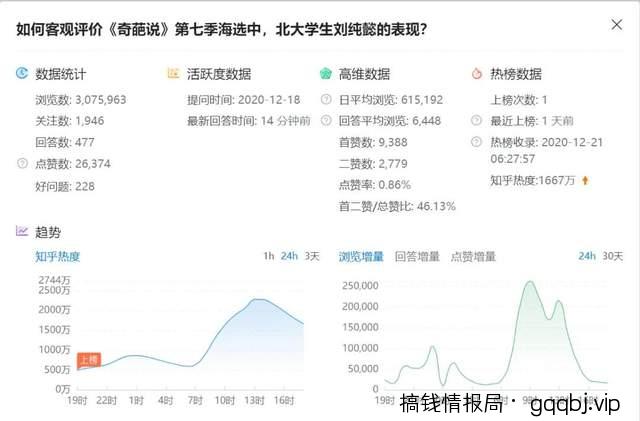Click 点赞率: 0.86% text
The image size is (640, 421).
(x=375, y=185)
